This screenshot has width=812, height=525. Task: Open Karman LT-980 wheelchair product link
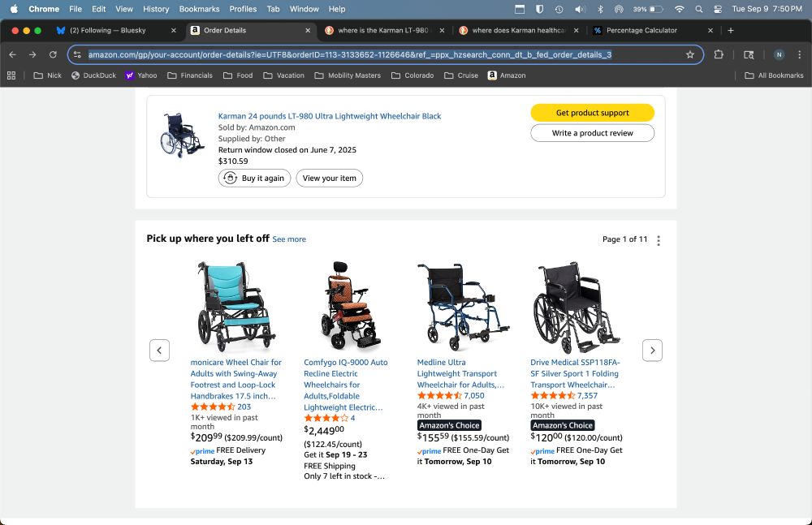330,116
